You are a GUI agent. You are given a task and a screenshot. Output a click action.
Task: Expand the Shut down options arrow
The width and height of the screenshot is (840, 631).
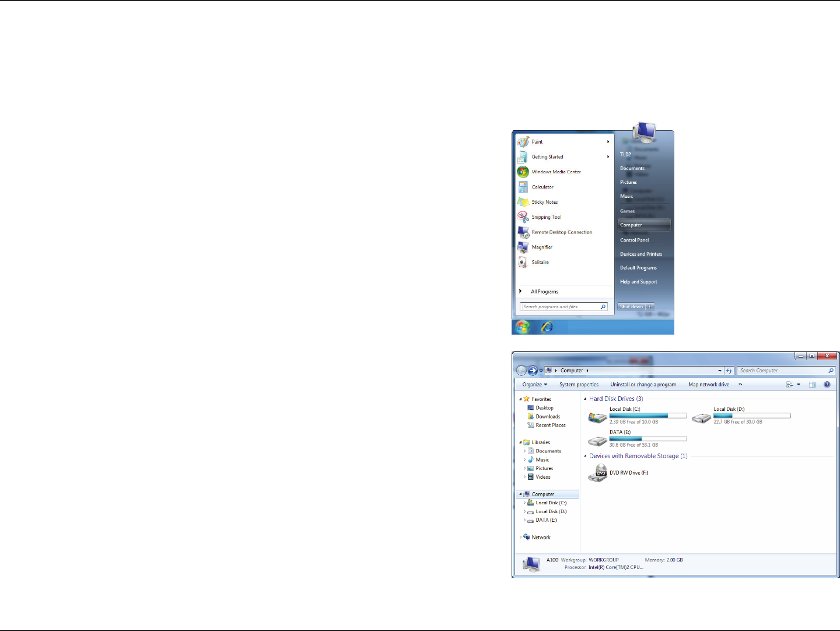pos(650,306)
